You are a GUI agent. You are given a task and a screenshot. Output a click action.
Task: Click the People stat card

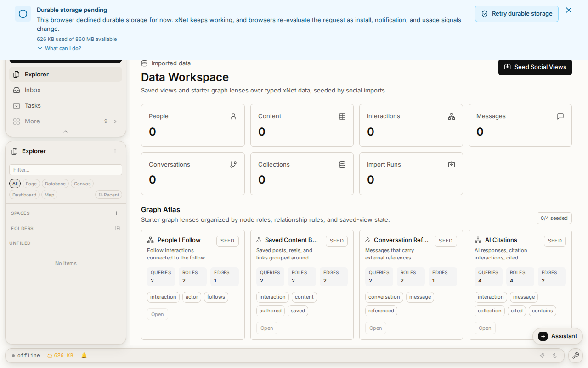193,125
